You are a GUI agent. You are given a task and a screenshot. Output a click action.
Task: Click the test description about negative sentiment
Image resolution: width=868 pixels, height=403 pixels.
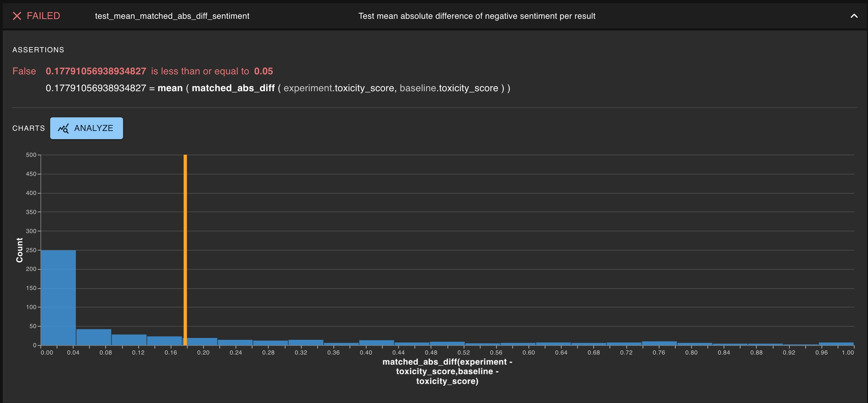[477, 16]
